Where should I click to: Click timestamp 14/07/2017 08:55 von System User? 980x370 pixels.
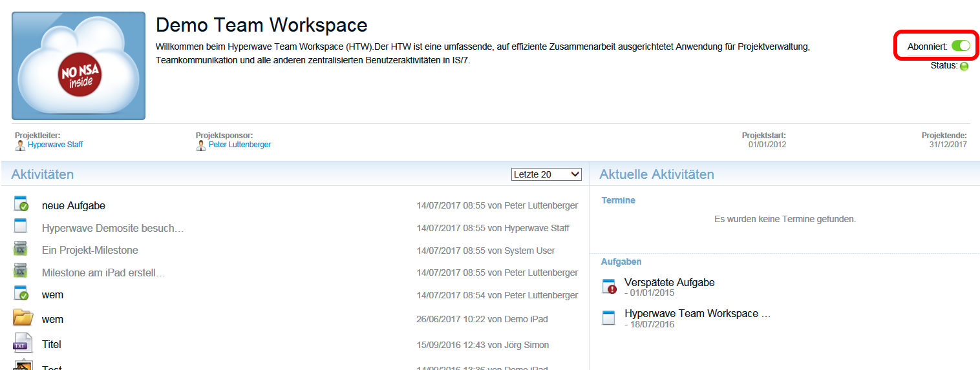pos(486,251)
